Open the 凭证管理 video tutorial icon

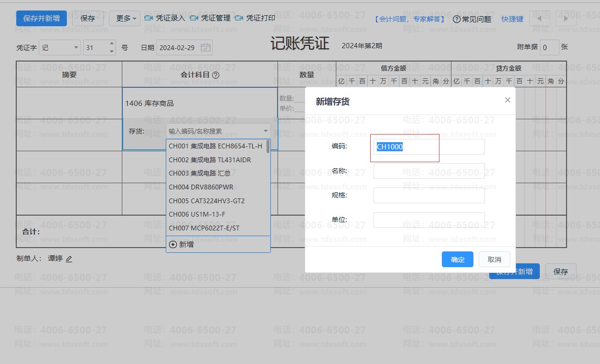[194, 18]
